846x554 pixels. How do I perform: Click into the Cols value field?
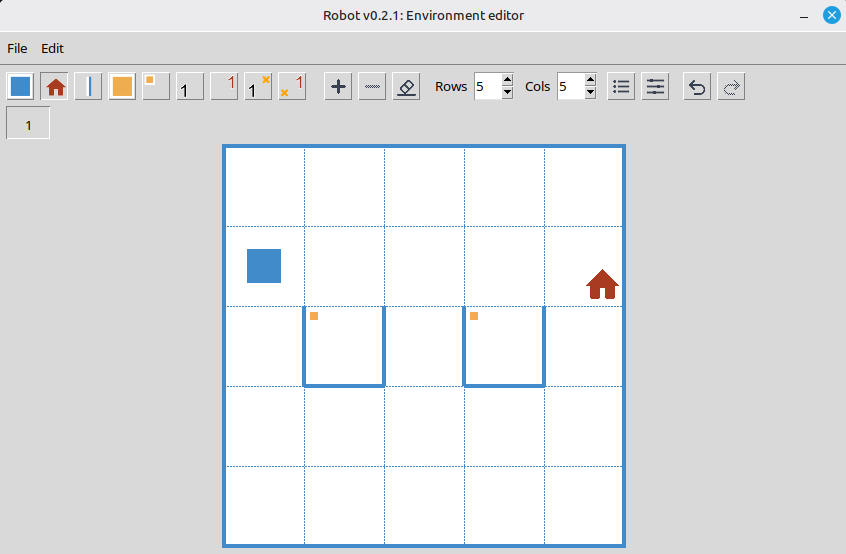(x=571, y=86)
